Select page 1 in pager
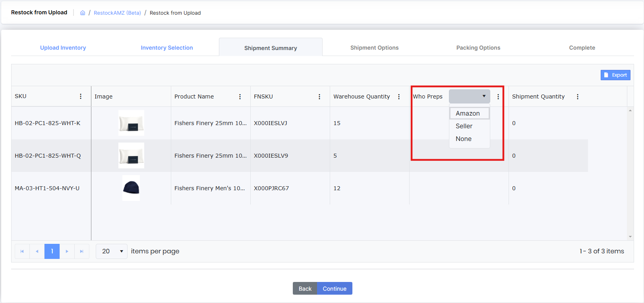The height and width of the screenshot is (303, 644). point(52,251)
